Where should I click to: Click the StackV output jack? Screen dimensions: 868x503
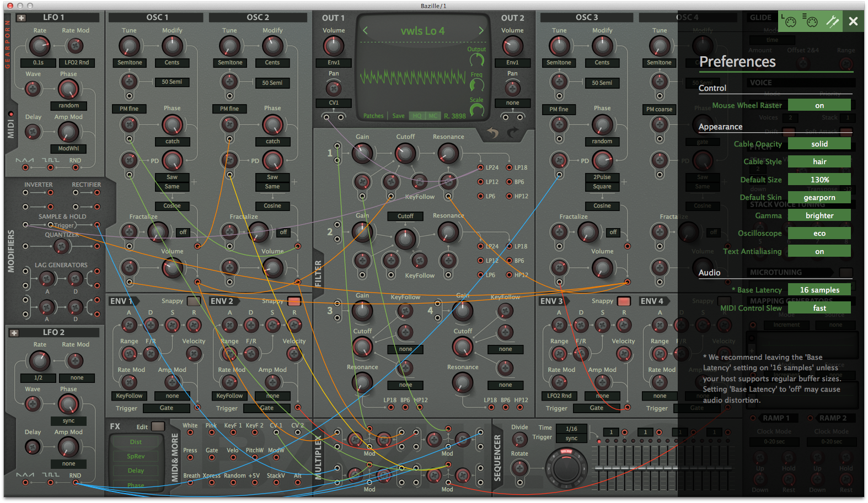pyautogui.click(x=276, y=483)
